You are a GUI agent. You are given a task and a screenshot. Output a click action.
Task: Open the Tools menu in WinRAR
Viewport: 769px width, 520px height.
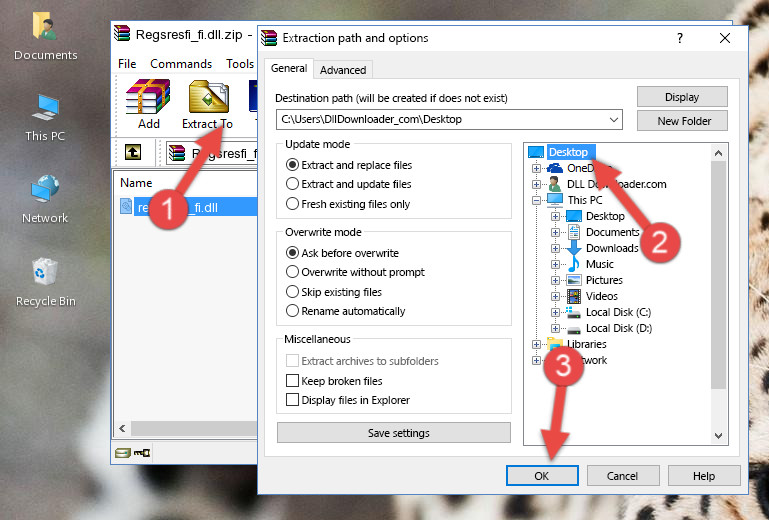[x=240, y=64]
